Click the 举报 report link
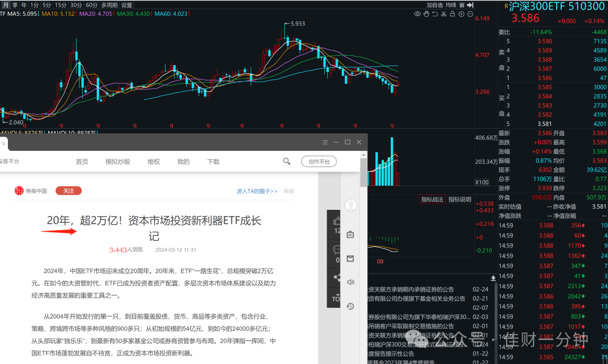Viewport: 608px width, 364px height. [288, 191]
